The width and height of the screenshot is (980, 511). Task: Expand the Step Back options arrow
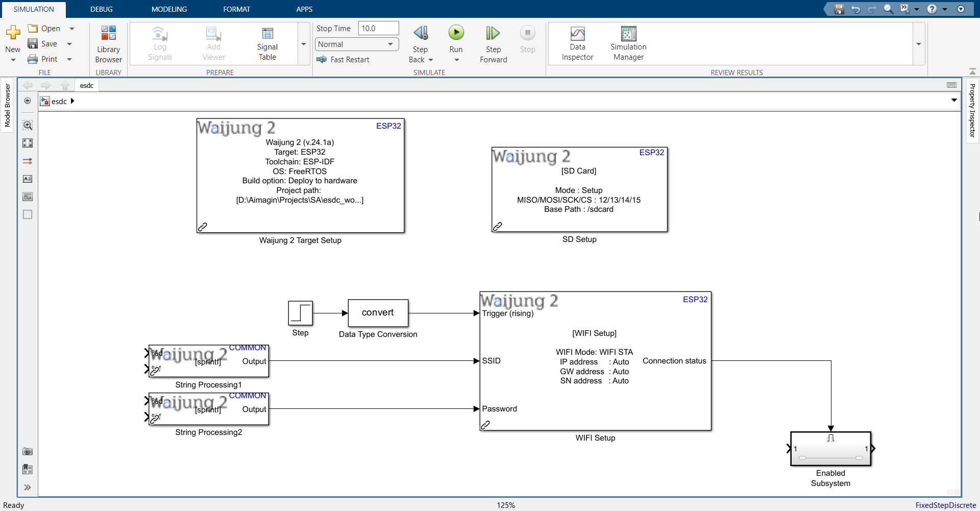tap(431, 60)
